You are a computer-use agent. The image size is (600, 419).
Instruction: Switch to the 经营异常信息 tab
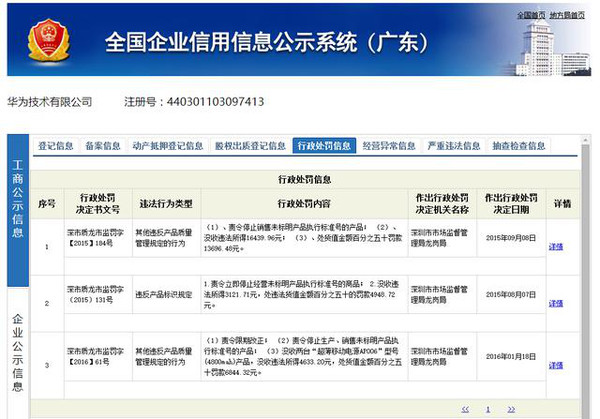(x=389, y=145)
